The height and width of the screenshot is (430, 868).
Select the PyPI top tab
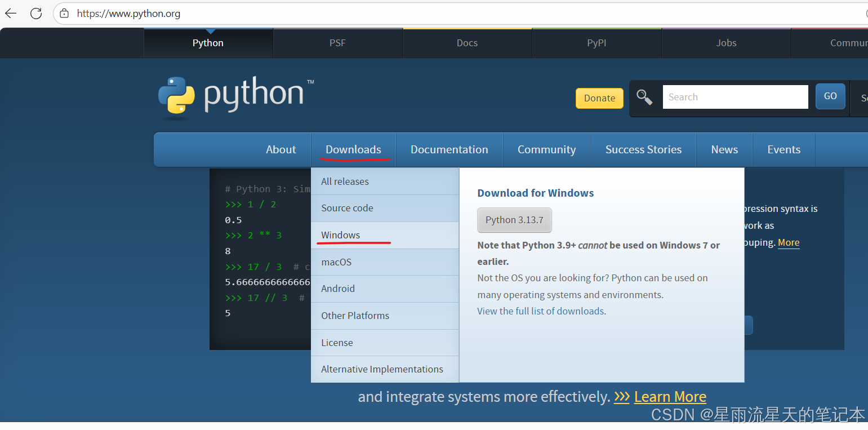click(x=597, y=43)
